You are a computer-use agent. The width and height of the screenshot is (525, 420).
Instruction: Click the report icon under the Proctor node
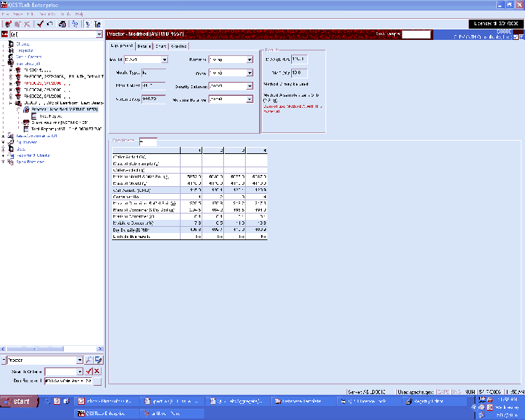tap(34, 116)
